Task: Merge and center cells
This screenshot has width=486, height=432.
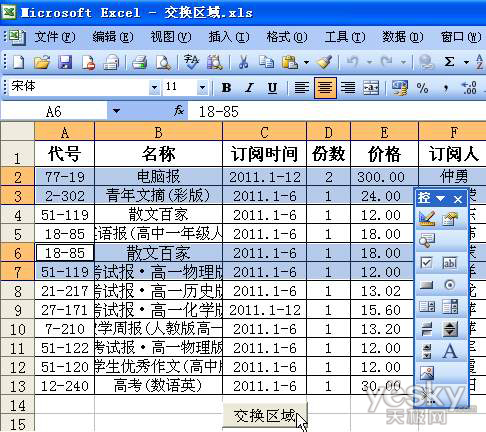Action: [371, 88]
